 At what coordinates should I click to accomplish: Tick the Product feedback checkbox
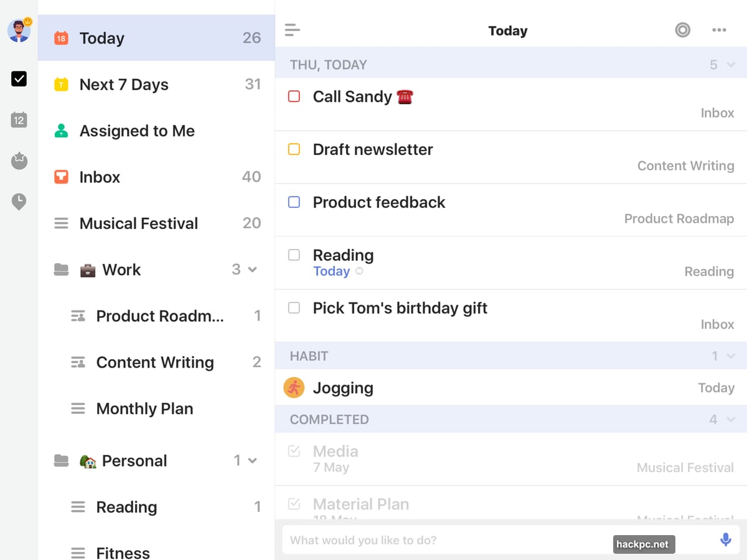pyautogui.click(x=294, y=202)
